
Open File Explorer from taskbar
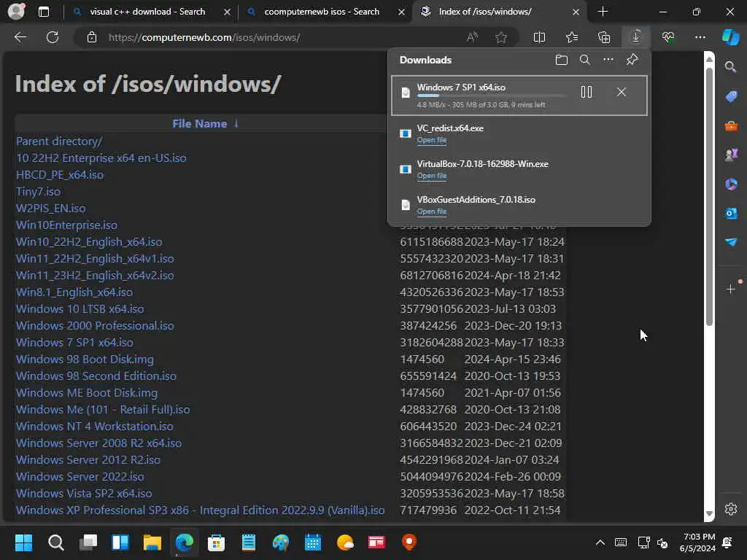152,542
